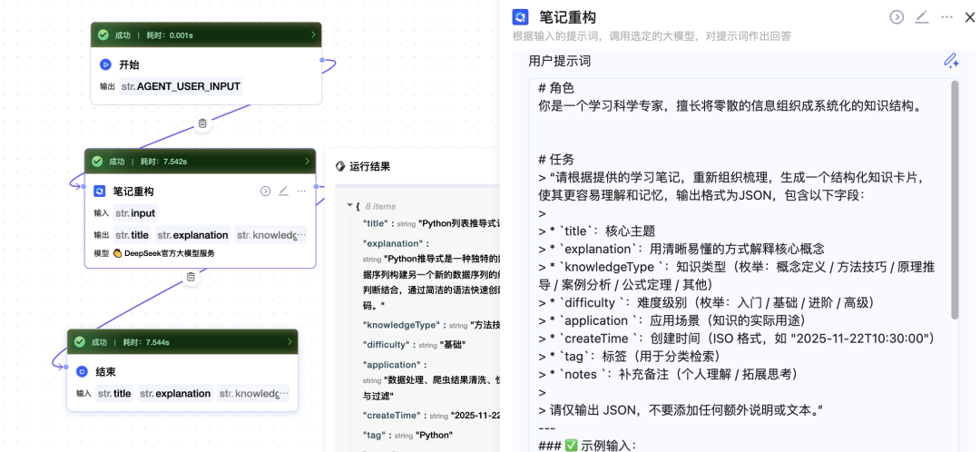Open the more menu on the 笔记重构 canvas node
This screenshot has width=980, height=452.
(x=301, y=191)
